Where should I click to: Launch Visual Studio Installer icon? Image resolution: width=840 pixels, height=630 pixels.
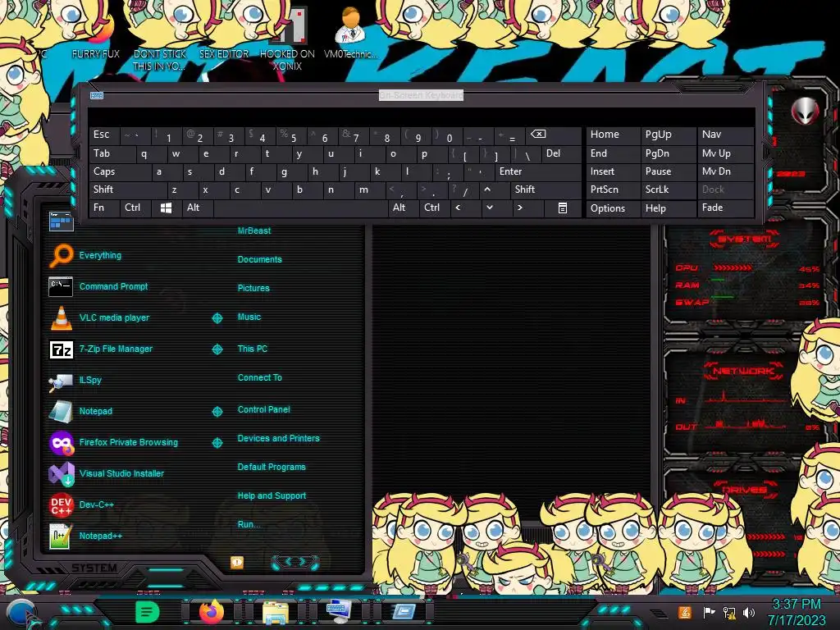[61, 473]
